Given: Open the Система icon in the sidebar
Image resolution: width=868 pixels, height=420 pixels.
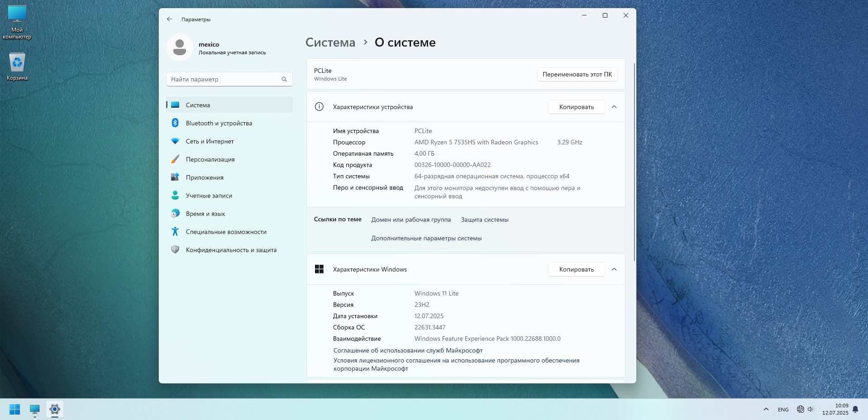Looking at the screenshot, I should pos(175,105).
